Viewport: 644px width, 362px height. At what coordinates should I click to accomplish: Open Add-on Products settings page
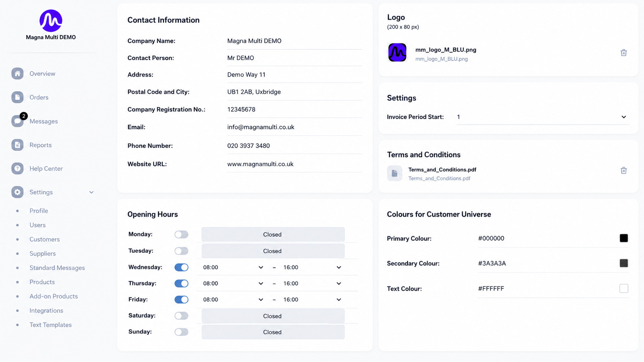click(x=54, y=296)
